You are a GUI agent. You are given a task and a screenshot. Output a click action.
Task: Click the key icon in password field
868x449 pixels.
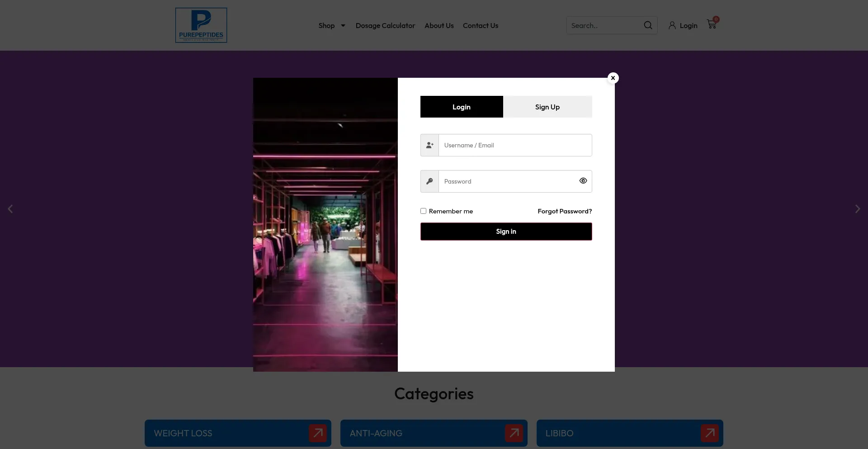429,181
